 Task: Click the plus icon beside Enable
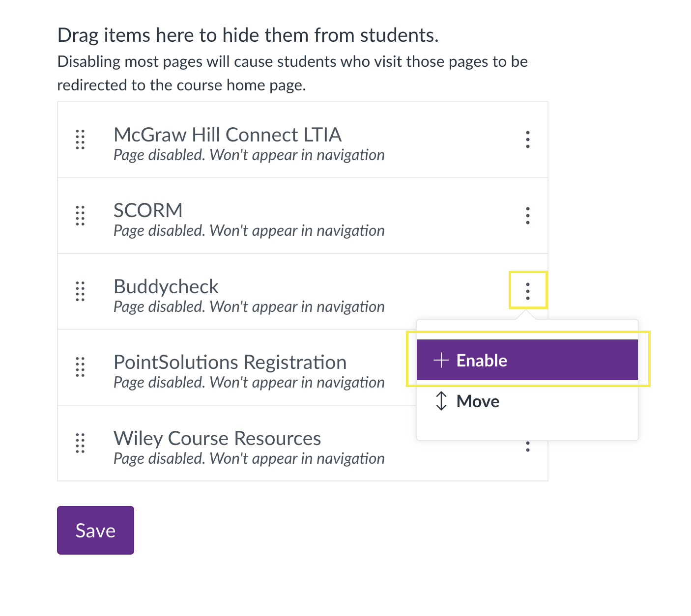point(441,360)
